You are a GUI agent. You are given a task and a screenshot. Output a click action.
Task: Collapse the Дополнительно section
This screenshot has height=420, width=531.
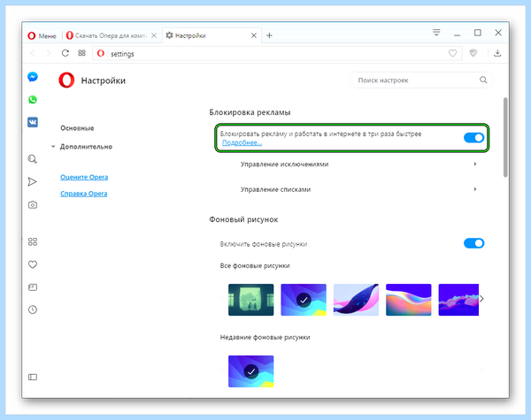coord(82,147)
